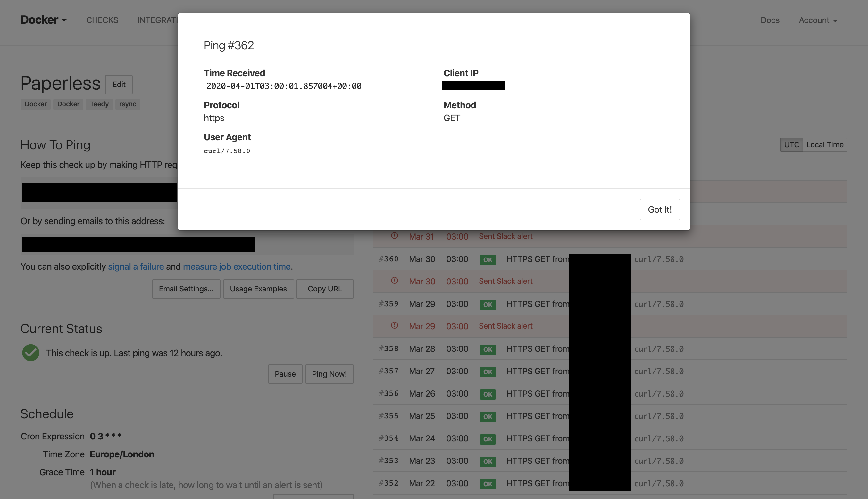This screenshot has height=499, width=868.
Task: Click OK badge on ping #352
Action: pyautogui.click(x=487, y=484)
